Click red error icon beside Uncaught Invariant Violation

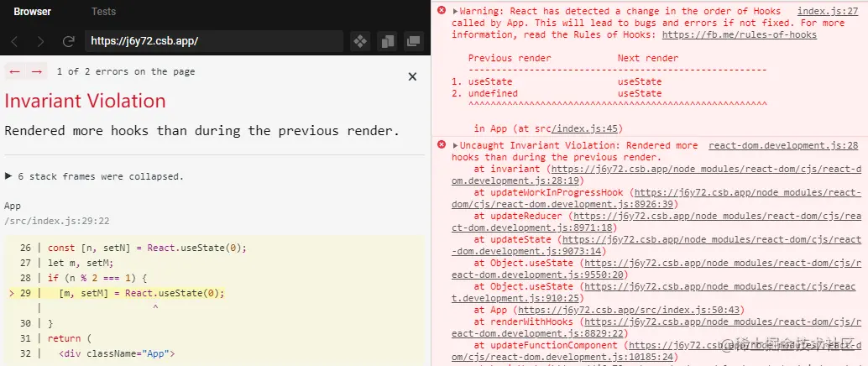coord(442,145)
